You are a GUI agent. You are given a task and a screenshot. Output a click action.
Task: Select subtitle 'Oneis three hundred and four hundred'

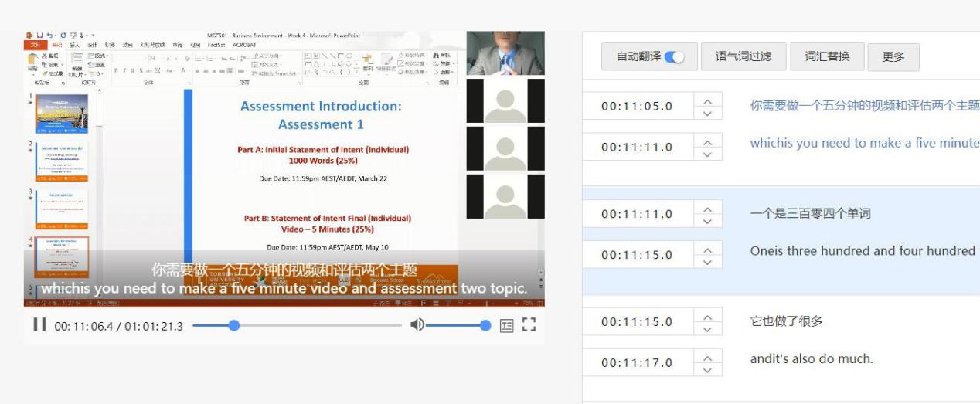pos(863,251)
